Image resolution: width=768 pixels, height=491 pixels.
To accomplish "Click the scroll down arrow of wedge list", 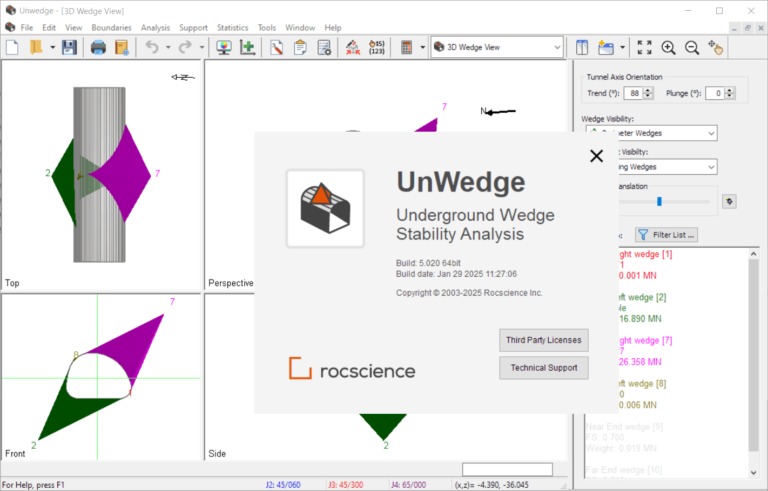I will pos(753,472).
